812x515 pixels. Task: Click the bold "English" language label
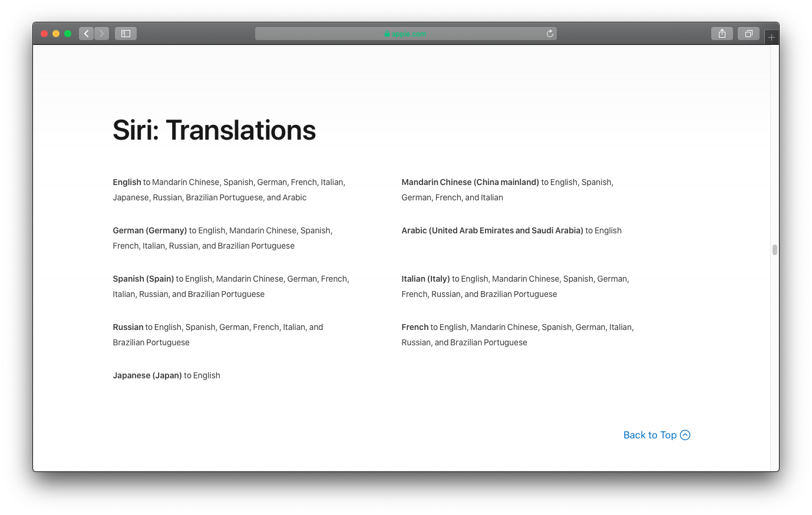[127, 182]
